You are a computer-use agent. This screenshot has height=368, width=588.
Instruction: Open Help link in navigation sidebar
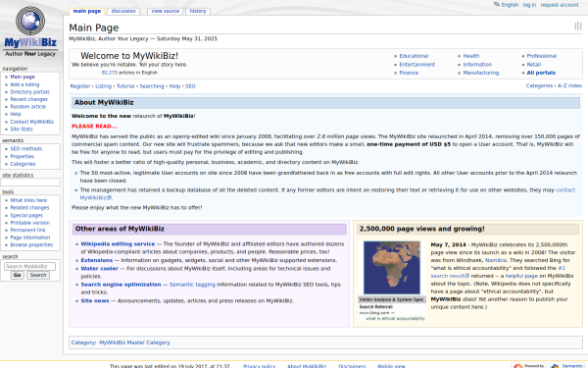click(16, 114)
